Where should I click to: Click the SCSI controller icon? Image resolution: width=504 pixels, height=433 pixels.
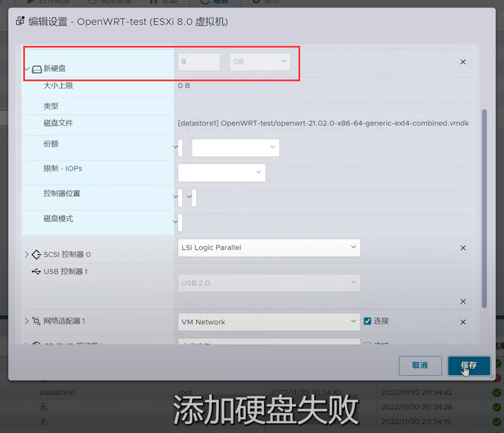[37, 254]
